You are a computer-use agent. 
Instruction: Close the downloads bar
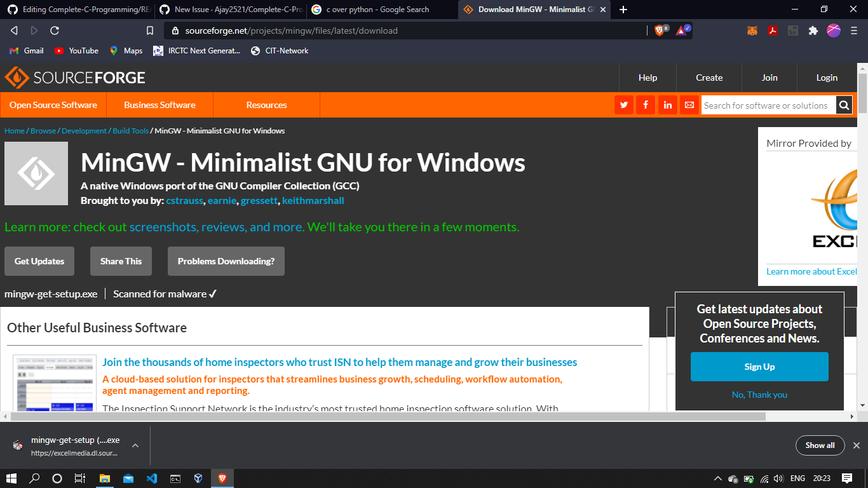click(x=856, y=445)
